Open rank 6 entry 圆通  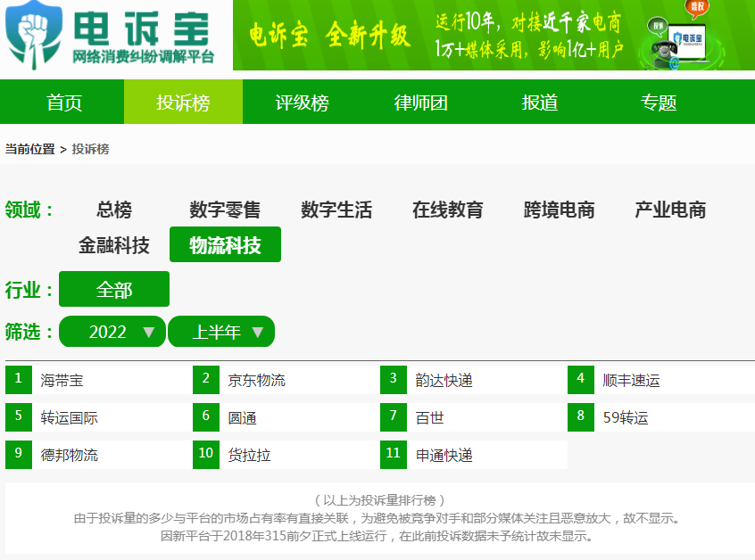[x=242, y=417]
